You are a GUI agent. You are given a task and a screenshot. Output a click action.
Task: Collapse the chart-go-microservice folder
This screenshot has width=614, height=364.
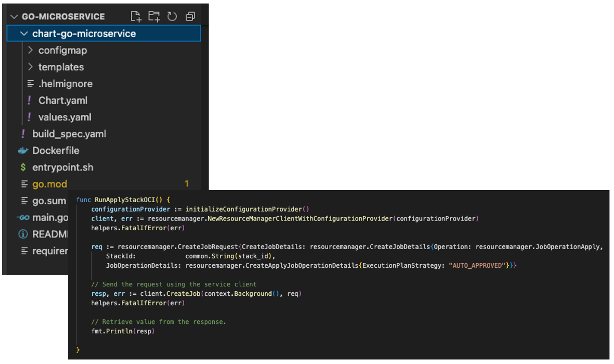coord(24,33)
